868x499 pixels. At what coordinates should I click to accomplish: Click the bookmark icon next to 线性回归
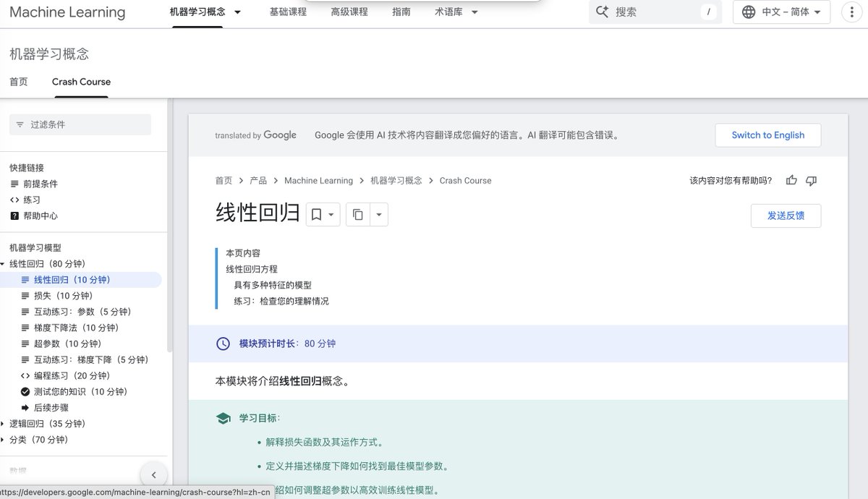click(316, 214)
